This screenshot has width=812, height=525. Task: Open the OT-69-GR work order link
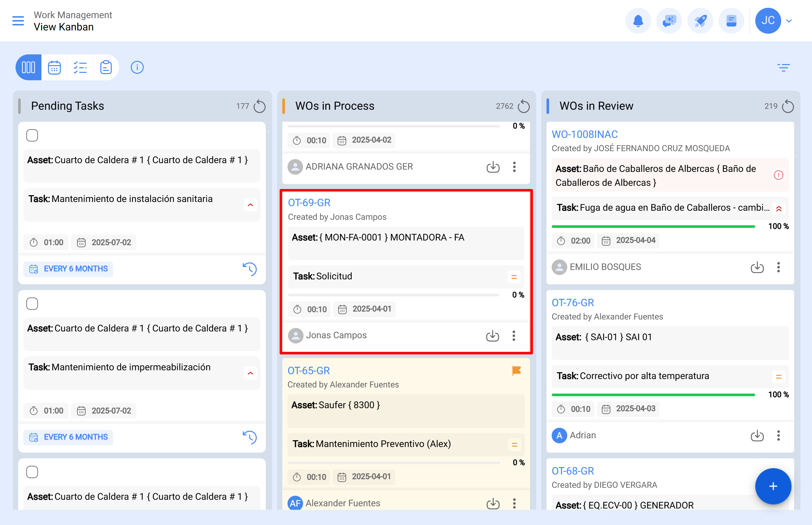click(x=309, y=203)
